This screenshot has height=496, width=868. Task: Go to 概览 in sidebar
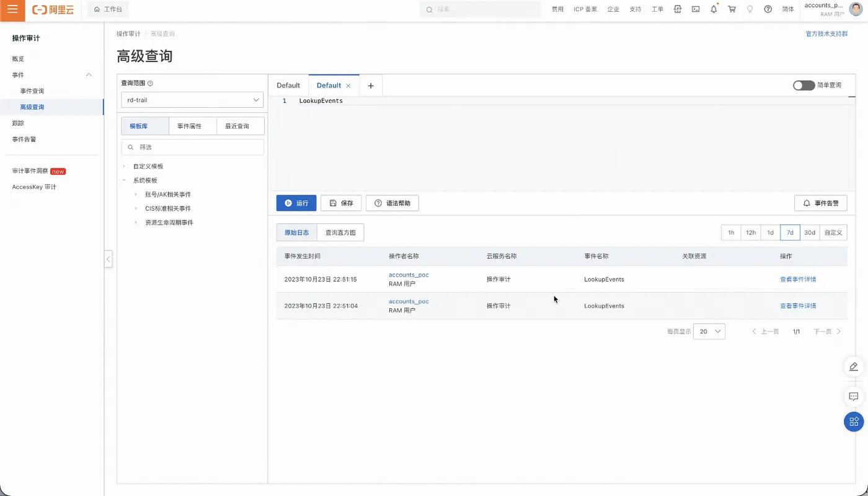(x=18, y=59)
